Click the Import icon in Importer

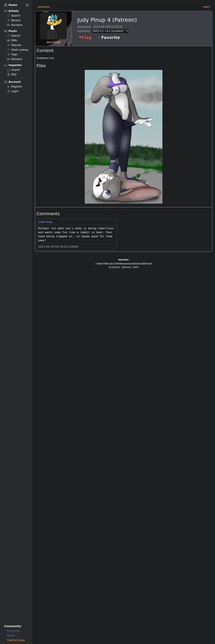(9, 70)
